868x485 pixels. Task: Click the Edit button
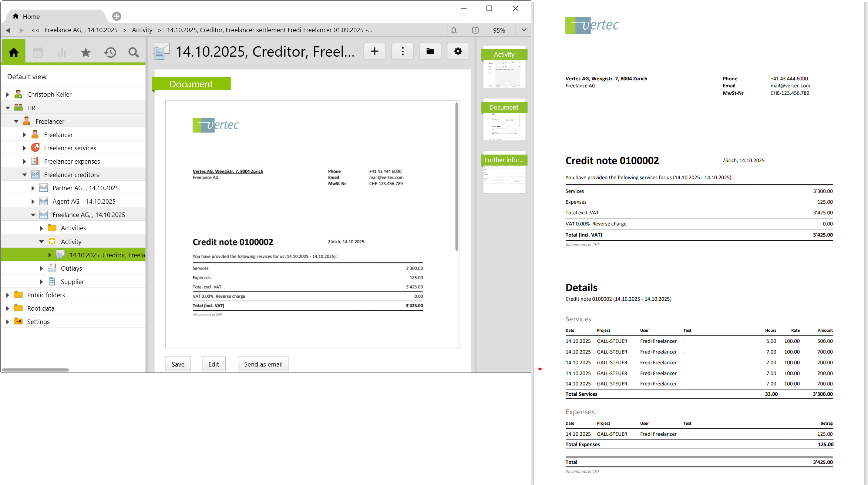point(213,364)
